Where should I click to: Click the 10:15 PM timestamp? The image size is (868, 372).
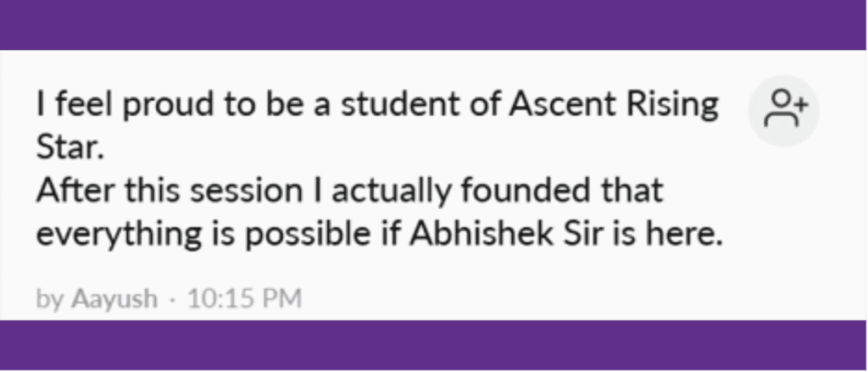(x=244, y=299)
